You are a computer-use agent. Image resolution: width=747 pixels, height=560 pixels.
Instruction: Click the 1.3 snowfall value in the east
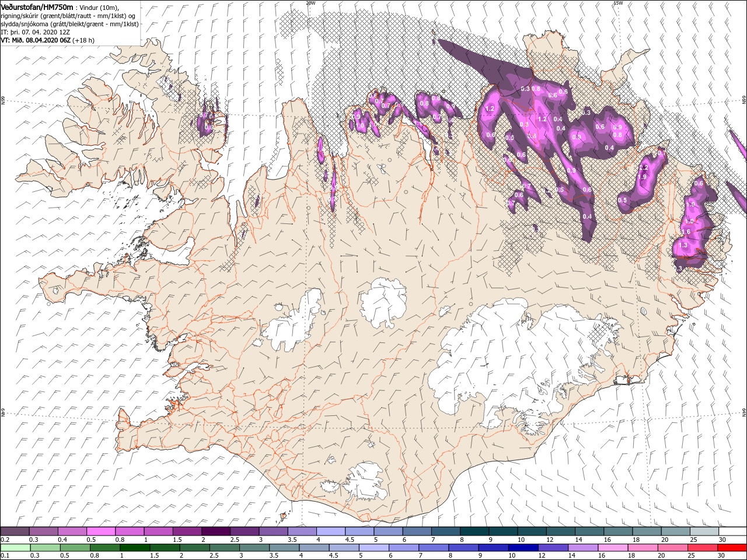pos(683,246)
